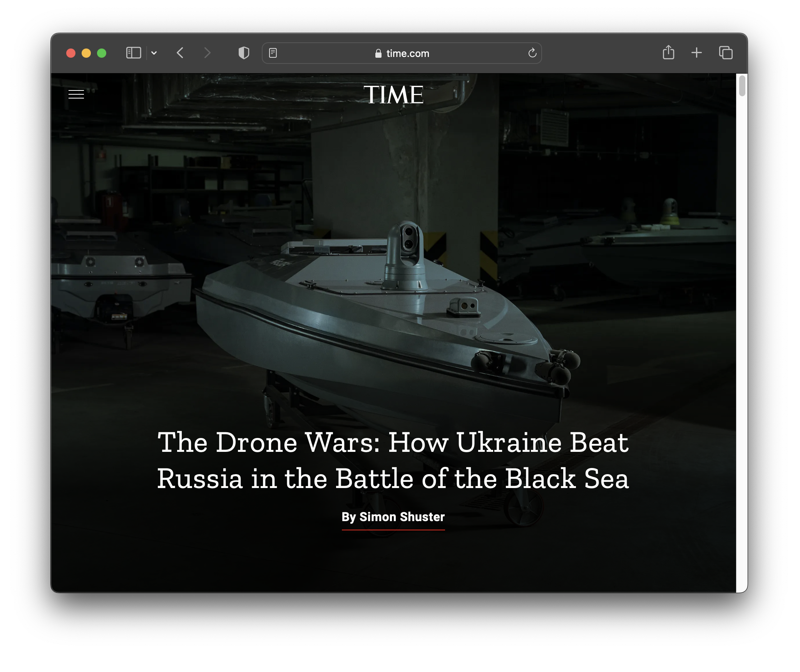Go forward to the next page
The image size is (800, 672).
coord(207,53)
